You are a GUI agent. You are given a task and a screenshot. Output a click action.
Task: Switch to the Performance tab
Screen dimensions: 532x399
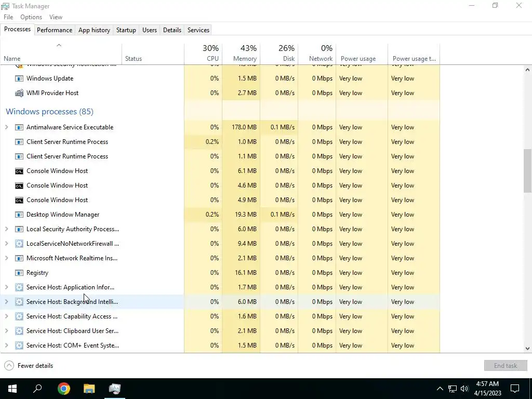click(x=55, y=30)
